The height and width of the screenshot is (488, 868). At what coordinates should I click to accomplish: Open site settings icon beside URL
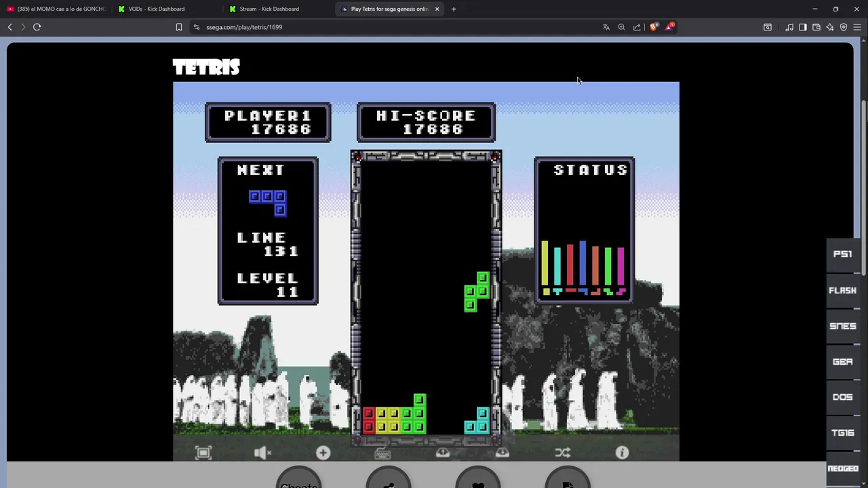coord(197,27)
